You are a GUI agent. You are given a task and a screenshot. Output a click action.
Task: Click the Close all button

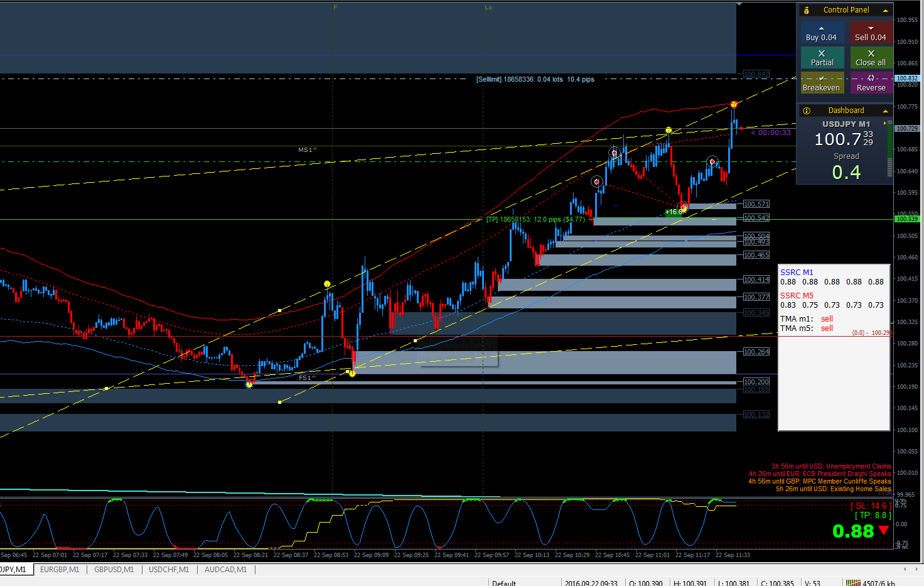[x=871, y=58]
